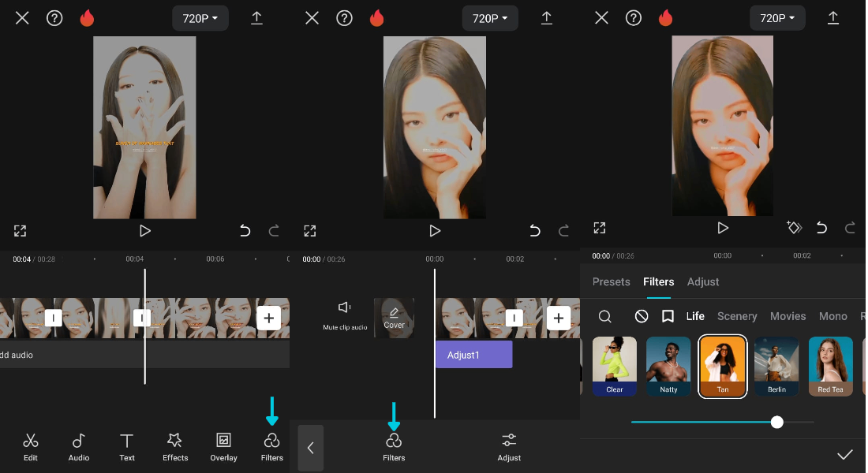
Task: Tap the flame icon in middle screen
Action: point(377,18)
